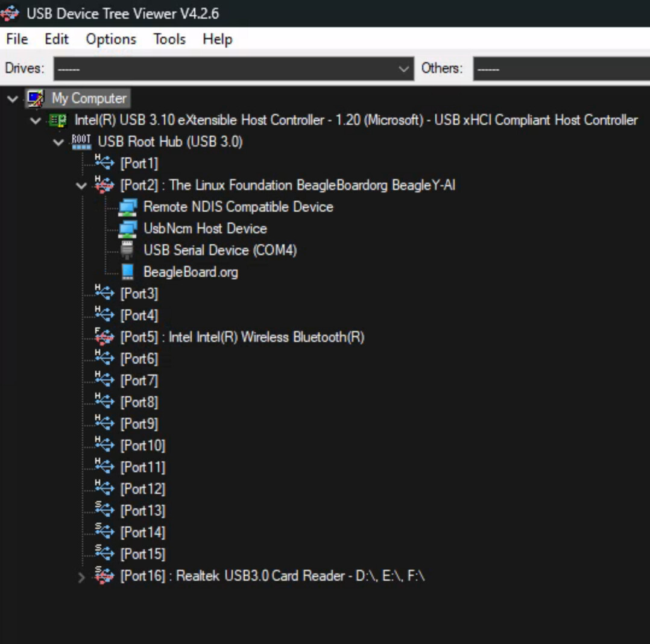Click the USB icon beside Port7
650x644 pixels.
click(104, 379)
